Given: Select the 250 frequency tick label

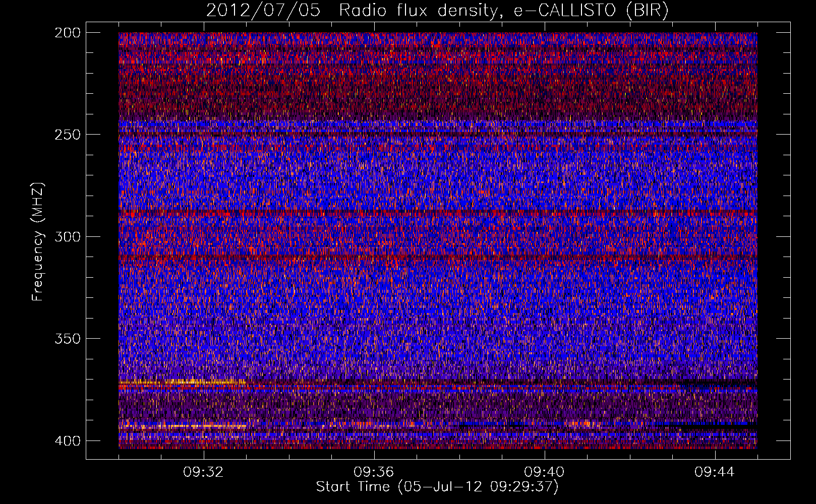Looking at the screenshot, I should tap(67, 135).
